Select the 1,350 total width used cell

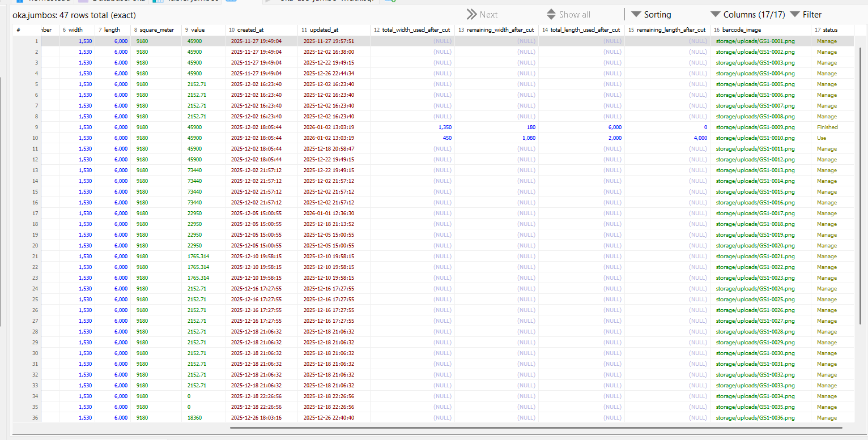pos(445,127)
